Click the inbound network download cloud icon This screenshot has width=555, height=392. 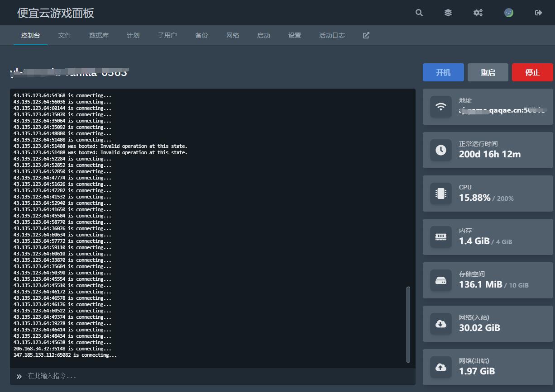[x=441, y=324]
